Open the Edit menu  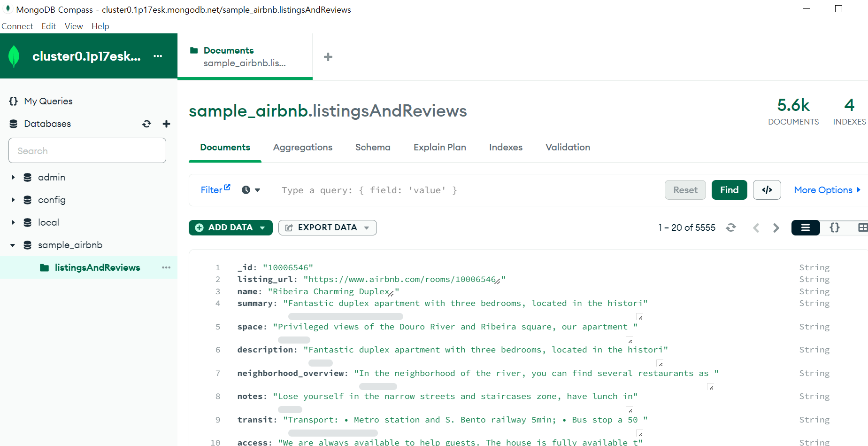(x=49, y=26)
